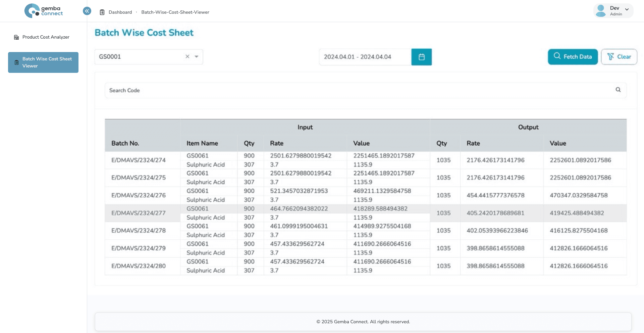The image size is (644, 333).
Task: Select batch E/DMAVS/2324/280
Action: click(139, 266)
